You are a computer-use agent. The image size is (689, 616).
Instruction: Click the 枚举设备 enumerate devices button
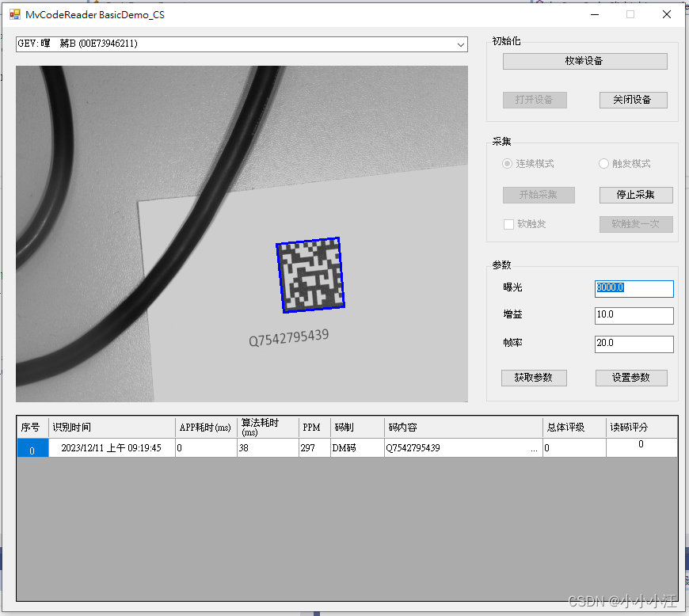point(584,61)
